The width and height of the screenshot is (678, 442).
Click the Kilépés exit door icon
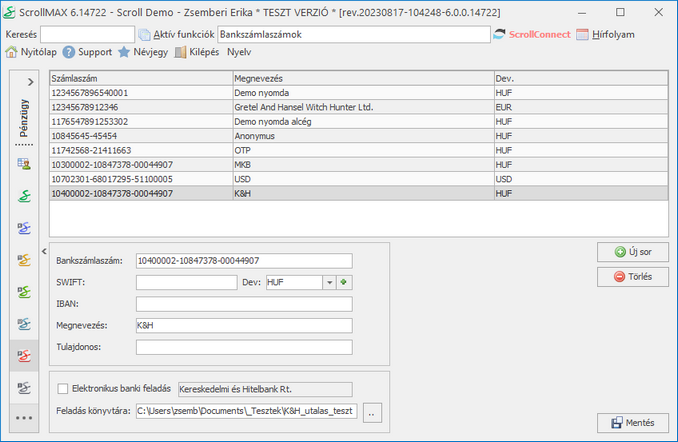click(180, 52)
